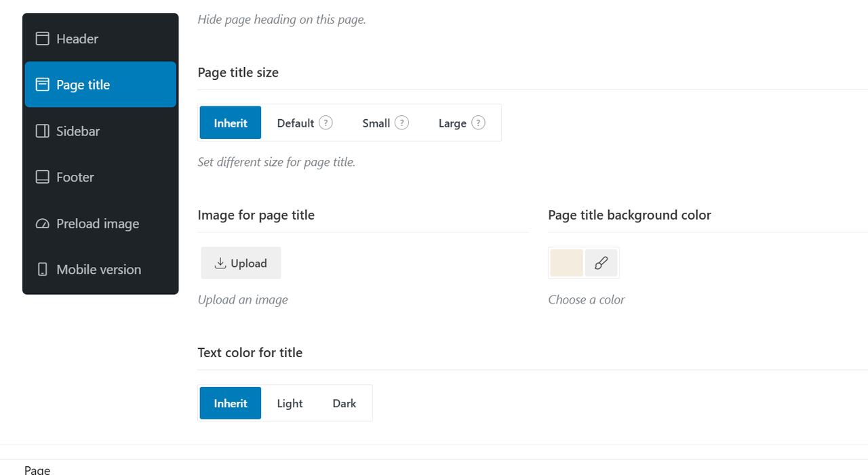
Task: Show help tooltip for Small size
Action: (x=401, y=123)
